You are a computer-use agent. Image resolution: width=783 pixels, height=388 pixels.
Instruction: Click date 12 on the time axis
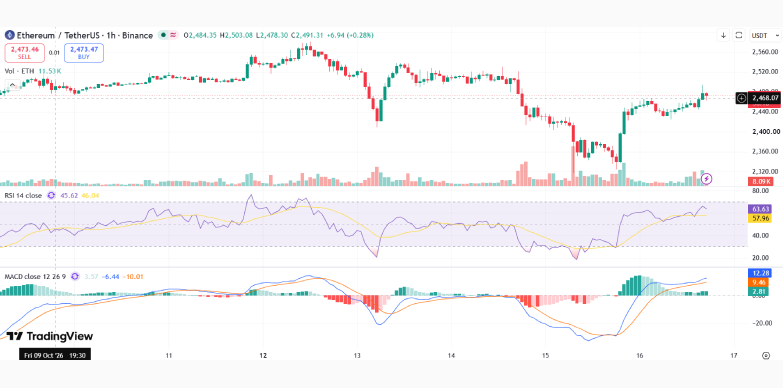(x=263, y=356)
